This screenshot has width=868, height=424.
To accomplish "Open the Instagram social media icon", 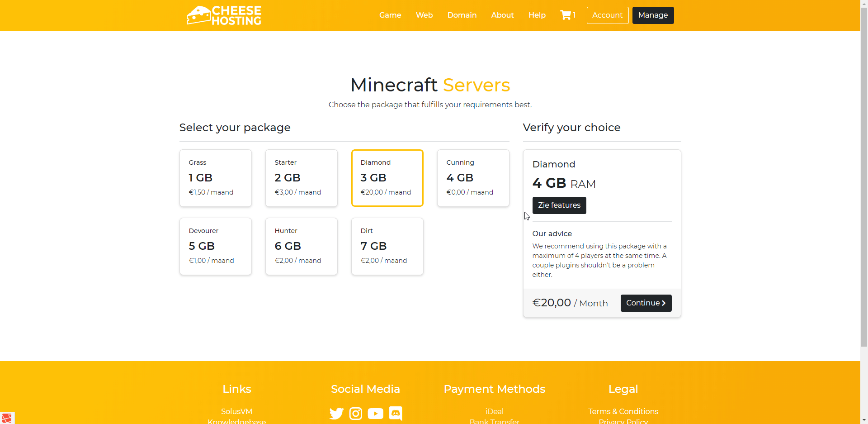I will coord(356,414).
